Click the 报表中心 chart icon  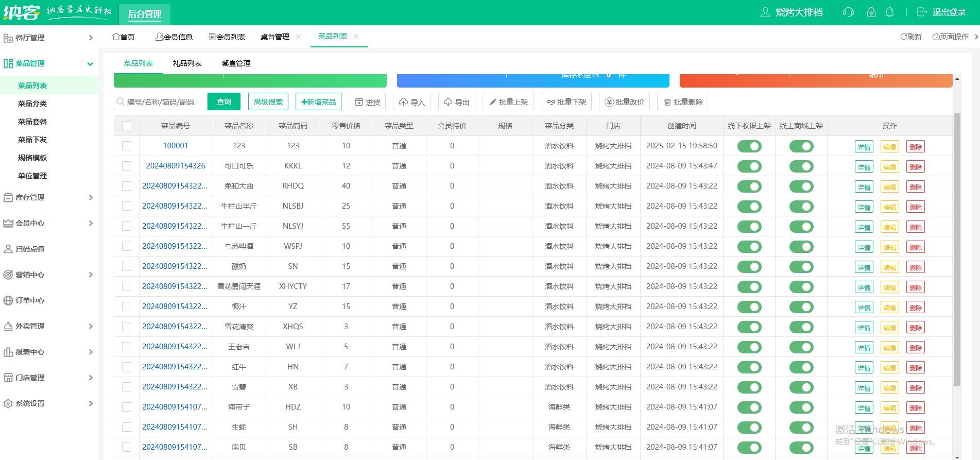tap(8, 352)
